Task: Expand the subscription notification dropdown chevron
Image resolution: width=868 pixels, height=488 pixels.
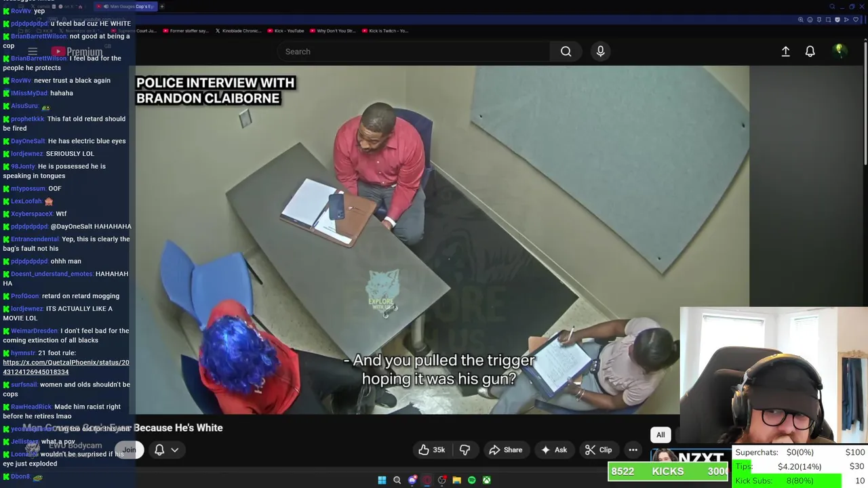Action: (174, 450)
